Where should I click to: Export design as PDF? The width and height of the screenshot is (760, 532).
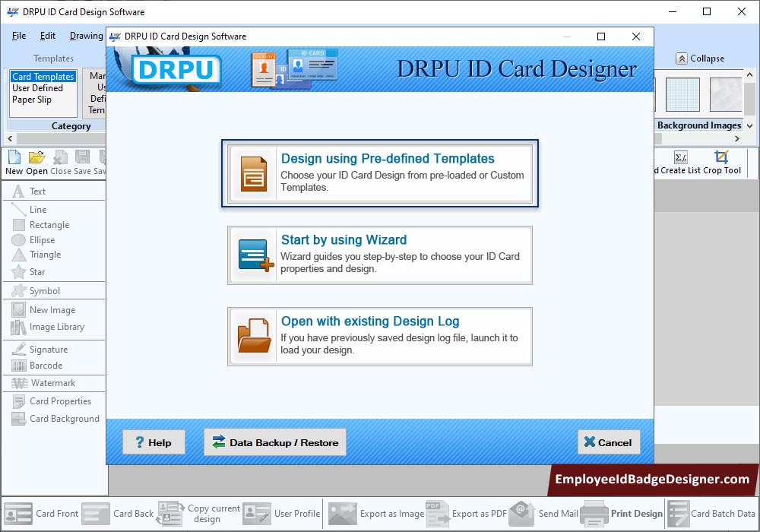tap(467, 514)
